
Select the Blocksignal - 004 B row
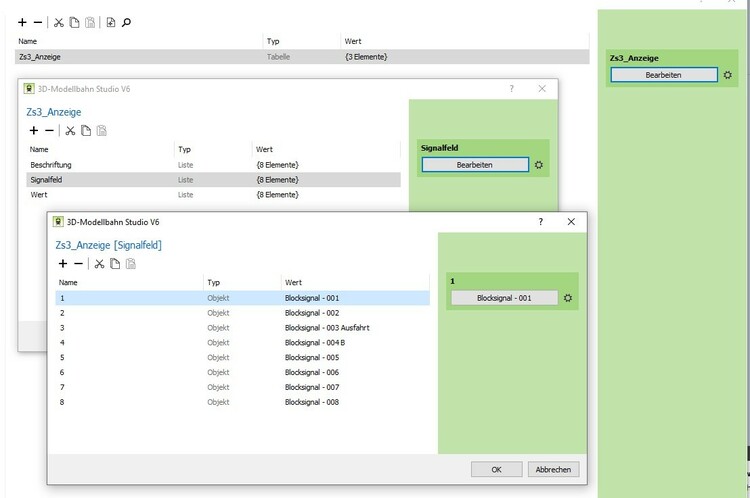tap(243, 343)
